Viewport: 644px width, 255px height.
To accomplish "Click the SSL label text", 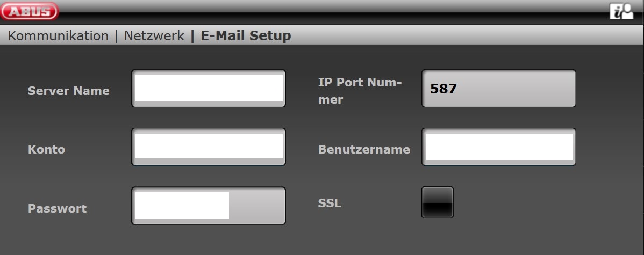I will pos(330,203).
